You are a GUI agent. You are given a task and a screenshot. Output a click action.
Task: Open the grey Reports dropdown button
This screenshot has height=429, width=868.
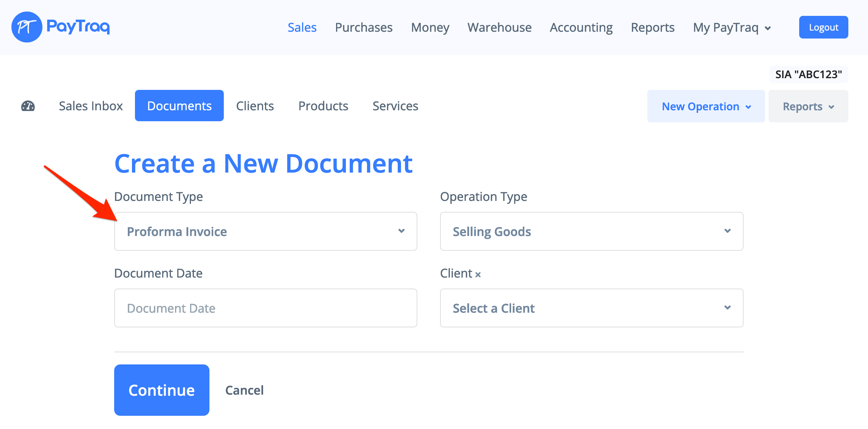click(808, 106)
